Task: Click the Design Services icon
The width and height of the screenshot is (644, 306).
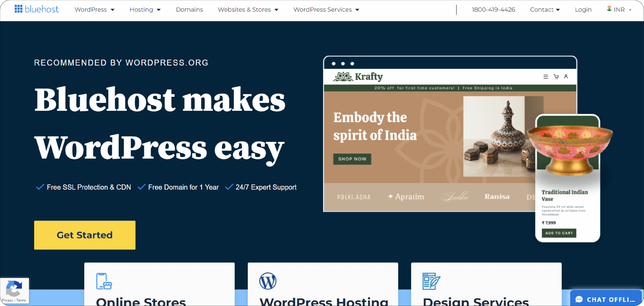Action: click(431, 281)
